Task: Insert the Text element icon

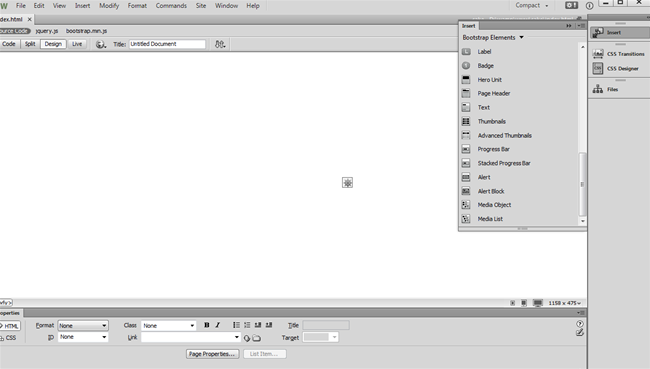Action: [466, 107]
